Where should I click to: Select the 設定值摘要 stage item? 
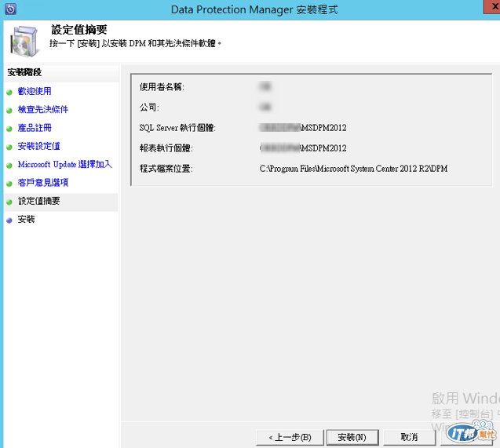coord(61,202)
